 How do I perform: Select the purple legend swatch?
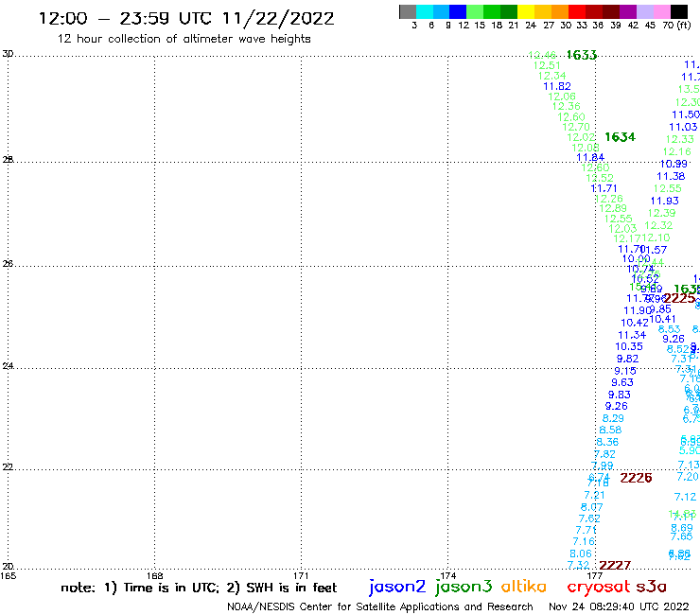pos(627,11)
